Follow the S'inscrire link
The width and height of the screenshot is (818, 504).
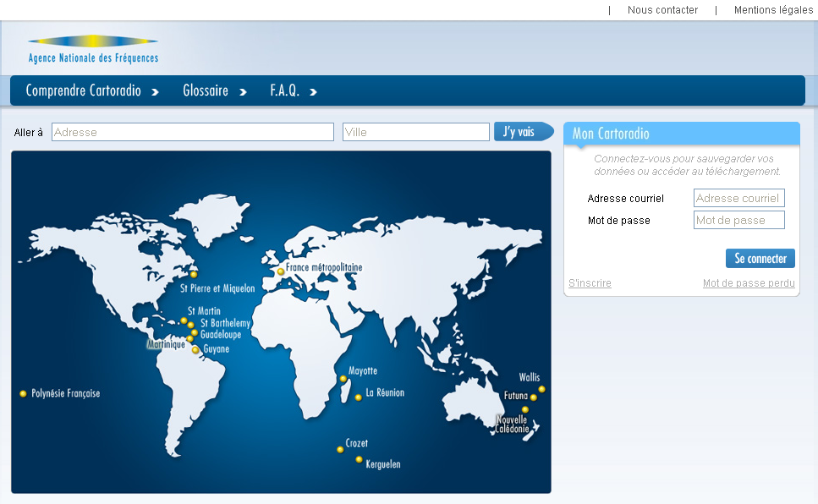590,283
